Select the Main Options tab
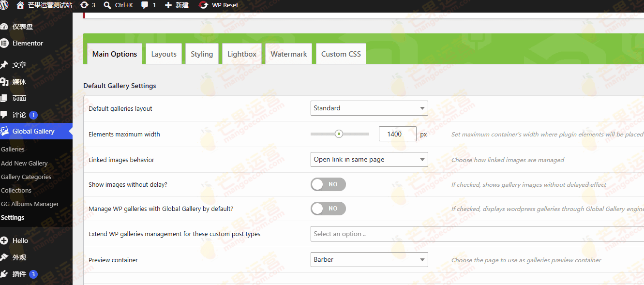 tap(115, 54)
